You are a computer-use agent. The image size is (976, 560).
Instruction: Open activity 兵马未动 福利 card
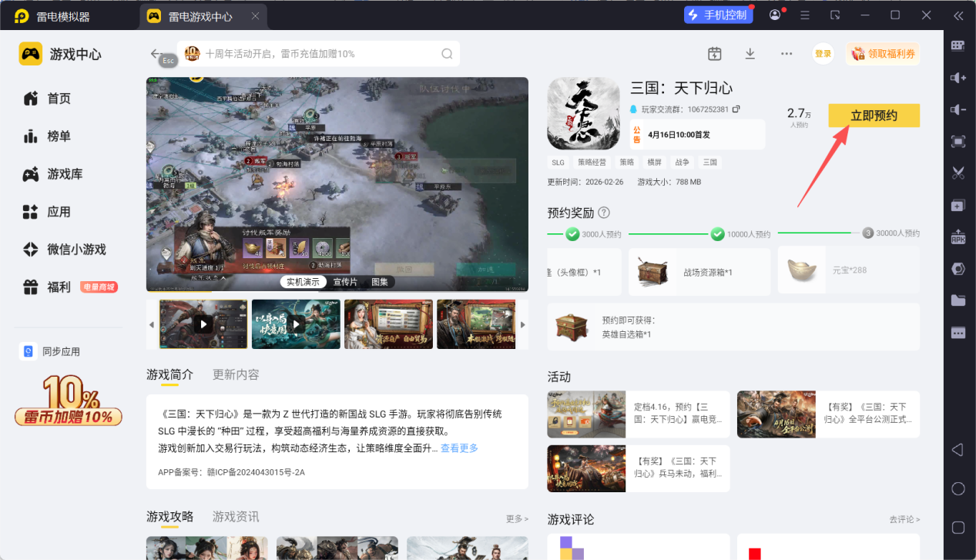coord(639,468)
